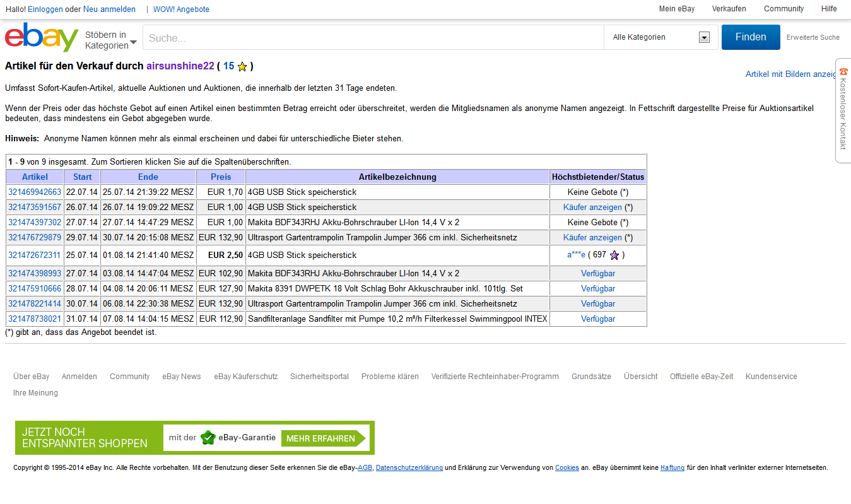Click Probleme klären footer link
The width and height of the screenshot is (851, 504).
click(x=390, y=377)
